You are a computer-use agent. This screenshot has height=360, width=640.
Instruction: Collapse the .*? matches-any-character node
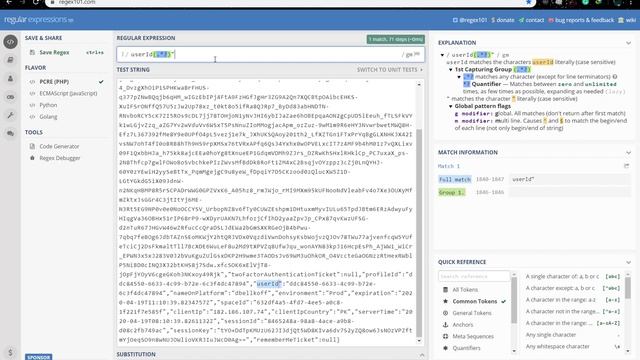tap(459, 77)
